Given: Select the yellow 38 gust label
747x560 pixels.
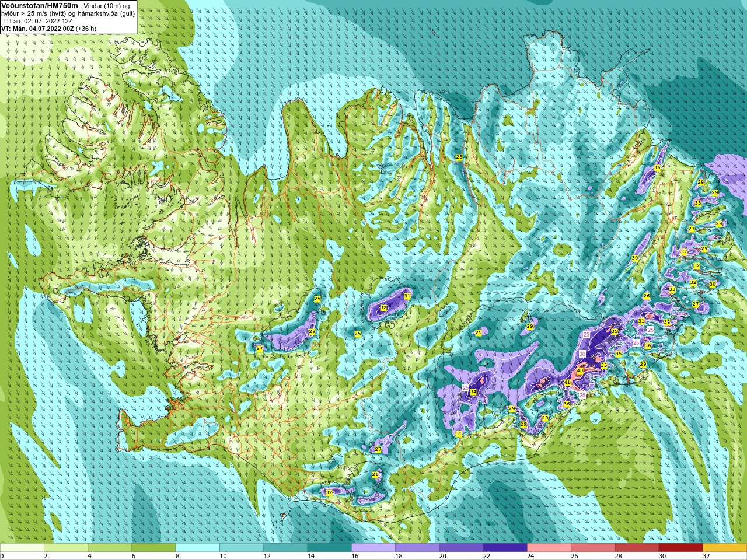Looking at the screenshot, I should (x=666, y=322).
